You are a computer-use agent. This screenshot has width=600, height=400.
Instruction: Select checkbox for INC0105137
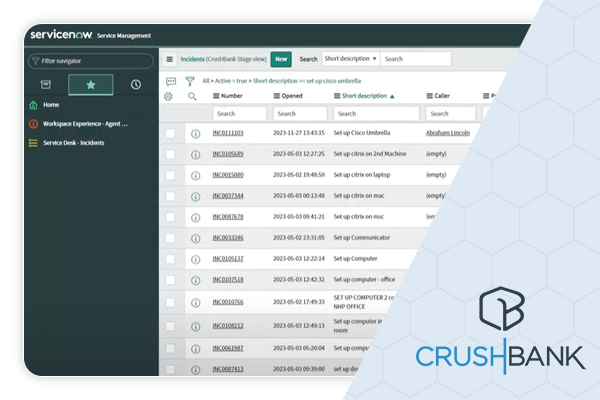coord(170,259)
